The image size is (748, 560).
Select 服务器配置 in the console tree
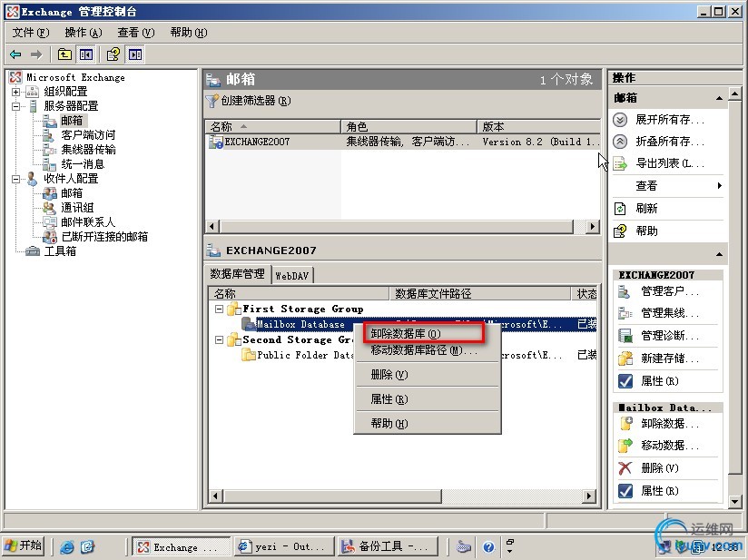pyautogui.click(x=71, y=106)
